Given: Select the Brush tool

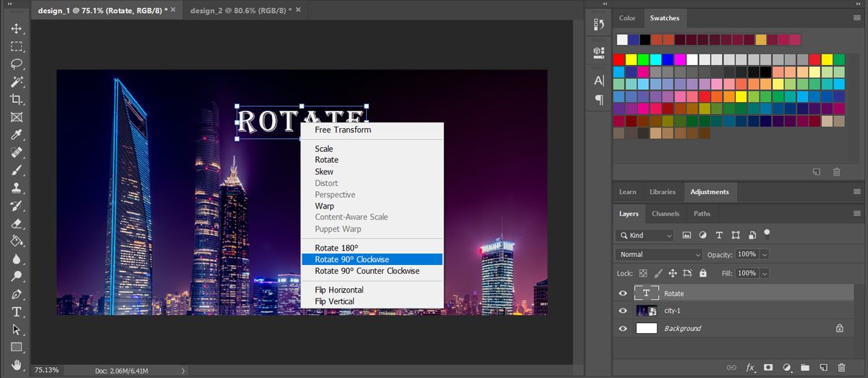Looking at the screenshot, I should [x=16, y=170].
